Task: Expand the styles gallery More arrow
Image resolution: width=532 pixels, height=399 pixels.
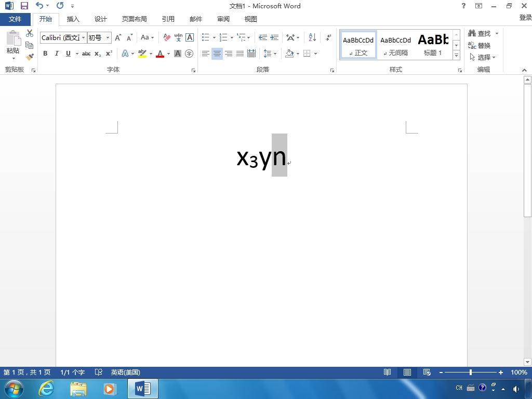Action: 456,55
